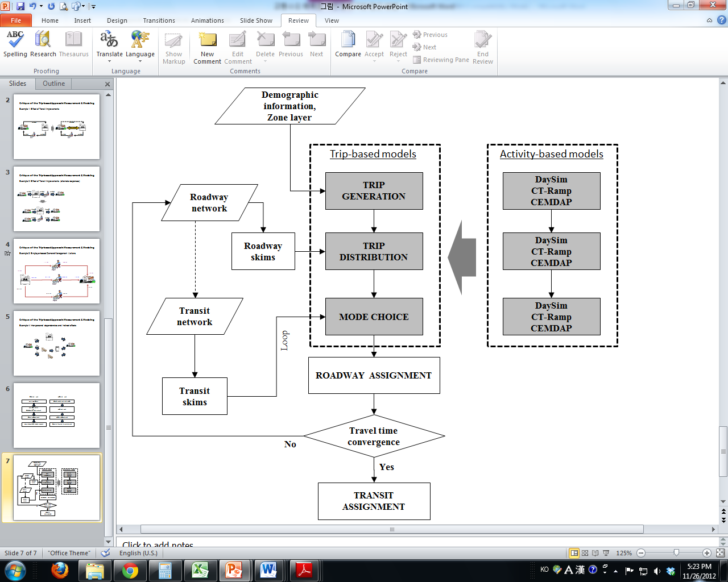Click Edit Comment icon
Image resolution: width=728 pixels, height=582 pixels.
click(x=238, y=48)
